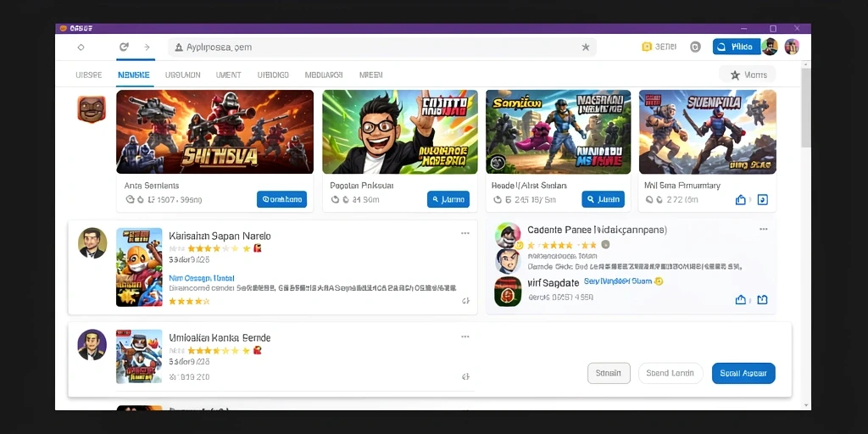Screen dimensions: 868x434
Task: Click the Umloalian Kanka Semde title
Action: pos(220,337)
